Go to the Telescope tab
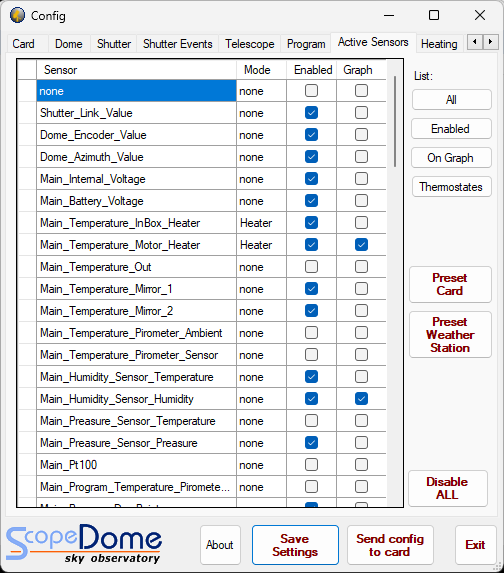Image resolution: width=504 pixels, height=573 pixels. [250, 44]
